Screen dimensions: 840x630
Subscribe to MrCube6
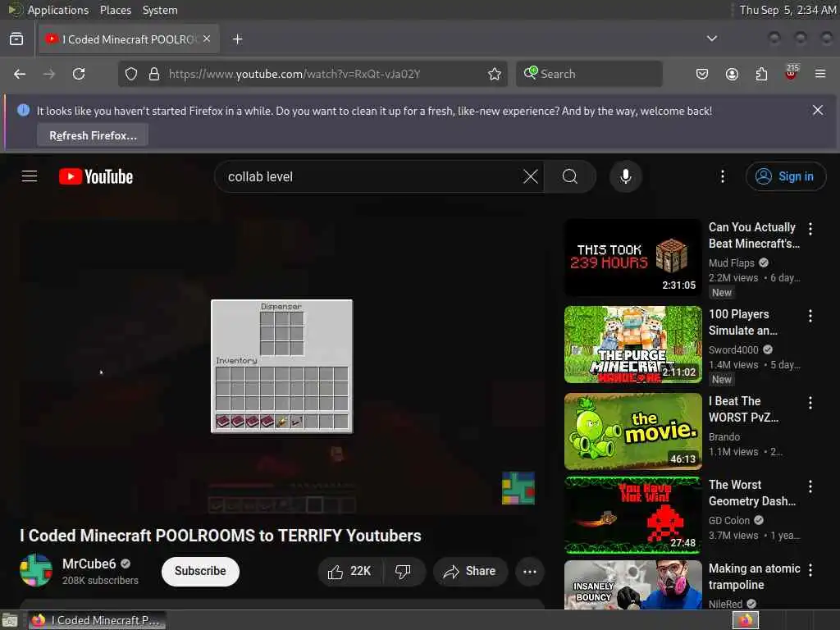click(x=200, y=571)
